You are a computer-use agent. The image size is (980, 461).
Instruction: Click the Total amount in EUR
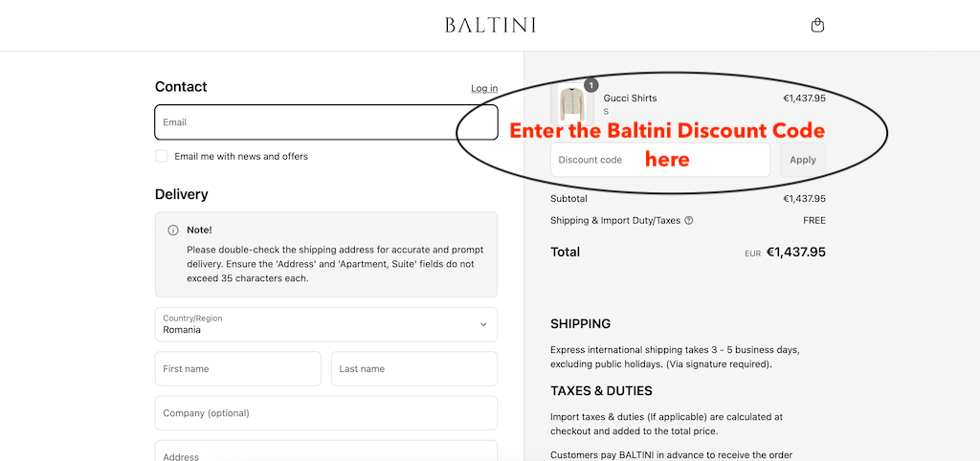[x=795, y=252]
